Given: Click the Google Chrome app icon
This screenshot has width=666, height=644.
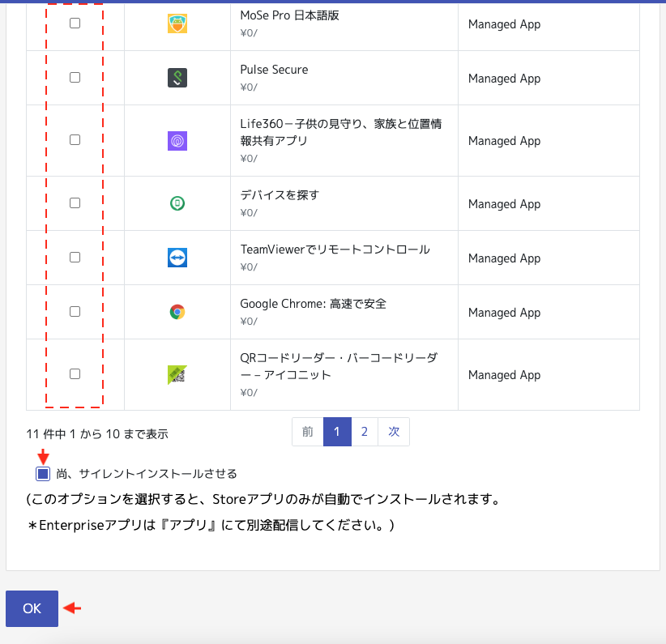Looking at the screenshot, I should (177, 312).
